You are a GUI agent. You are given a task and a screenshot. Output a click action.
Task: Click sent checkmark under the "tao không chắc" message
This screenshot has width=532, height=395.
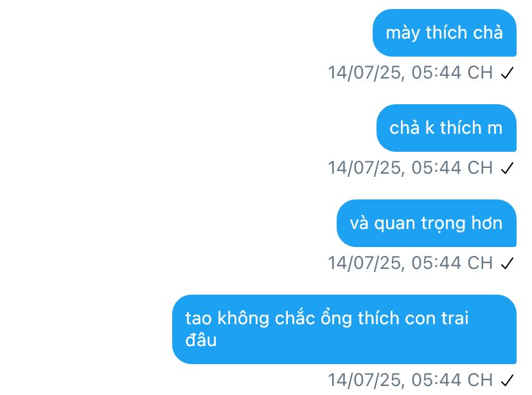coord(507,380)
